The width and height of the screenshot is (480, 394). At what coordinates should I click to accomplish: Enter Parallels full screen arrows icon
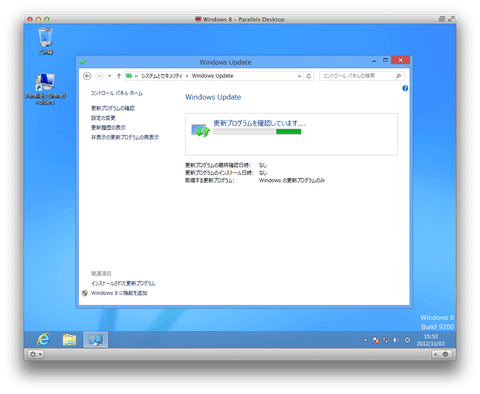(451, 19)
